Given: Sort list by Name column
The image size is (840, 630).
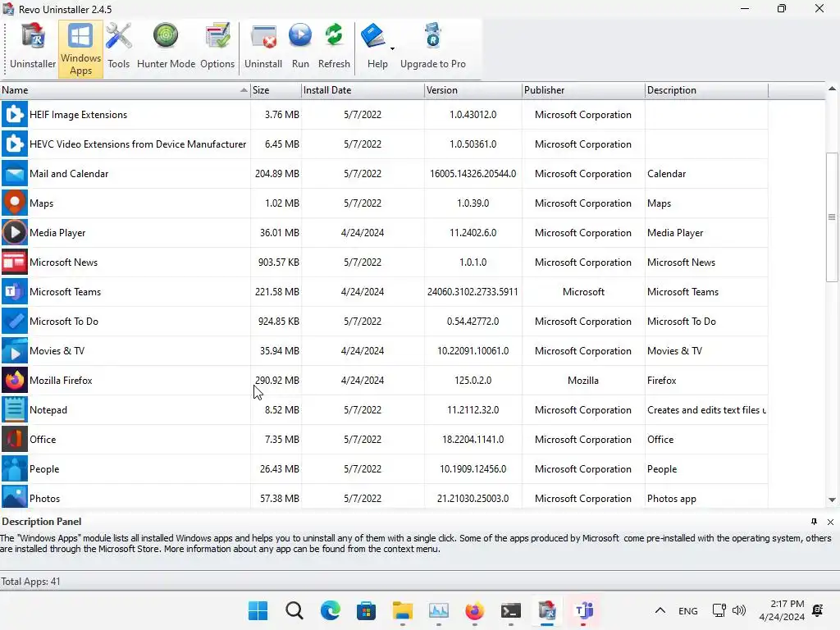Looking at the screenshot, I should (125, 90).
